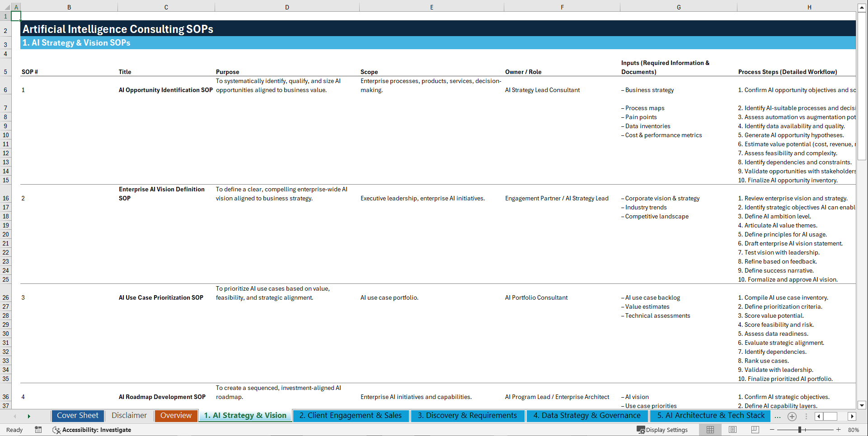Switch to Normal view icon in status bar

711,430
